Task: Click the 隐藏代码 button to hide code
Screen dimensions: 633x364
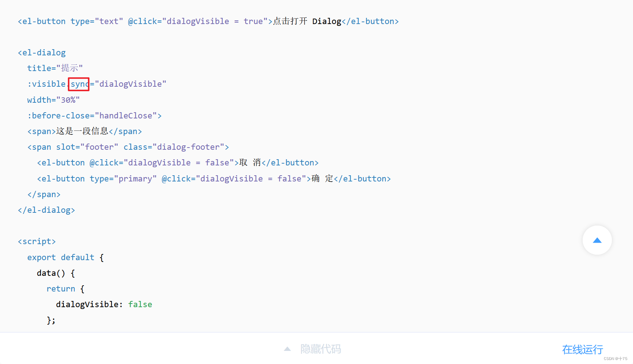Action: coord(321,349)
